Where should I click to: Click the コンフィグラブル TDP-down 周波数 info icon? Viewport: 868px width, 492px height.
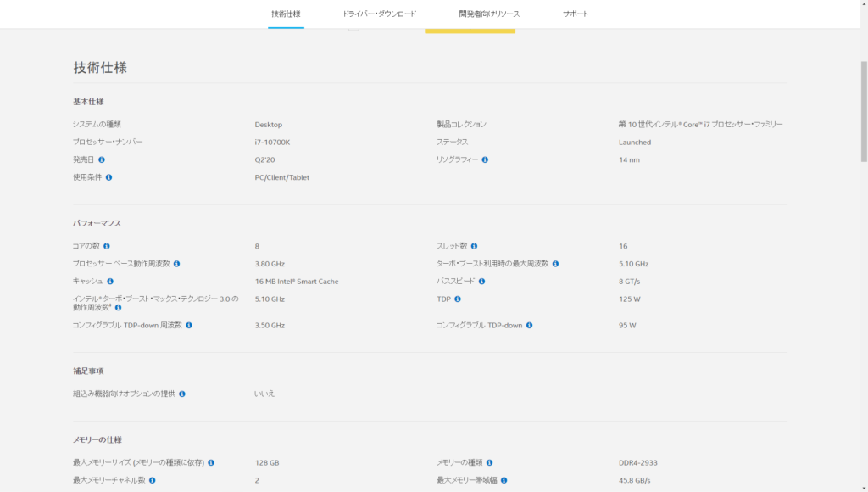(x=190, y=326)
